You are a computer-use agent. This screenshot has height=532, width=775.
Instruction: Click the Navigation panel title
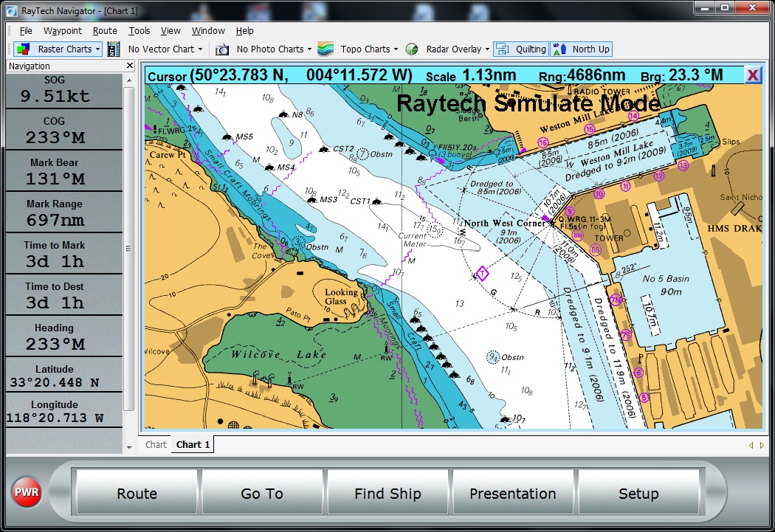[x=30, y=66]
